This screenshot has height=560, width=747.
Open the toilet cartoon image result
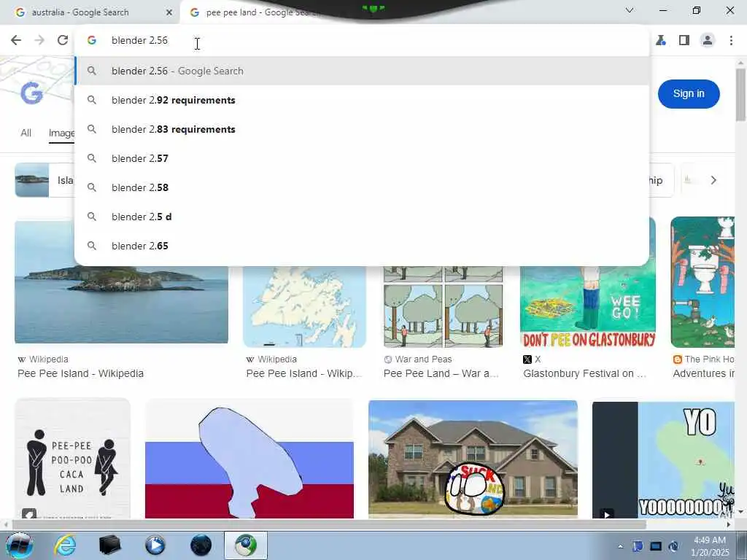(703, 282)
